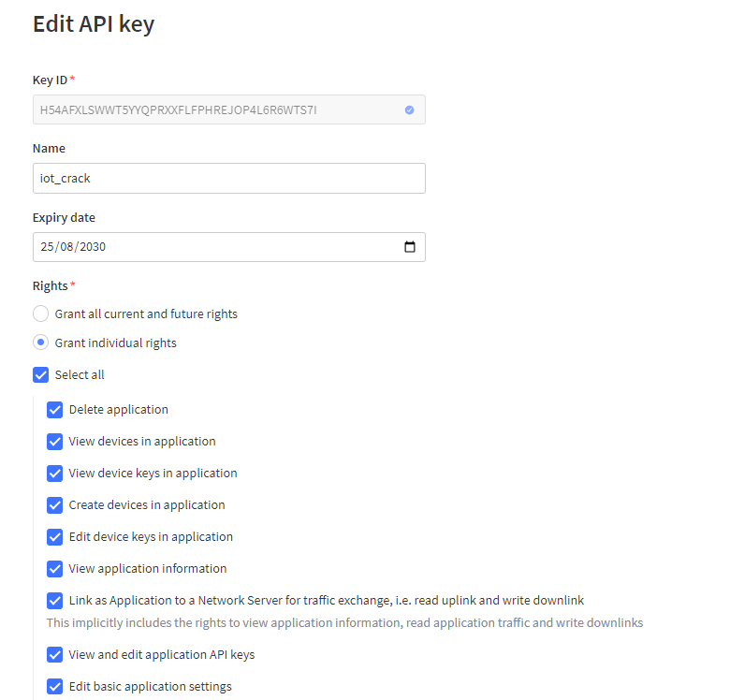Click the Rights section label
The height and width of the screenshot is (700, 744).
click(51, 285)
